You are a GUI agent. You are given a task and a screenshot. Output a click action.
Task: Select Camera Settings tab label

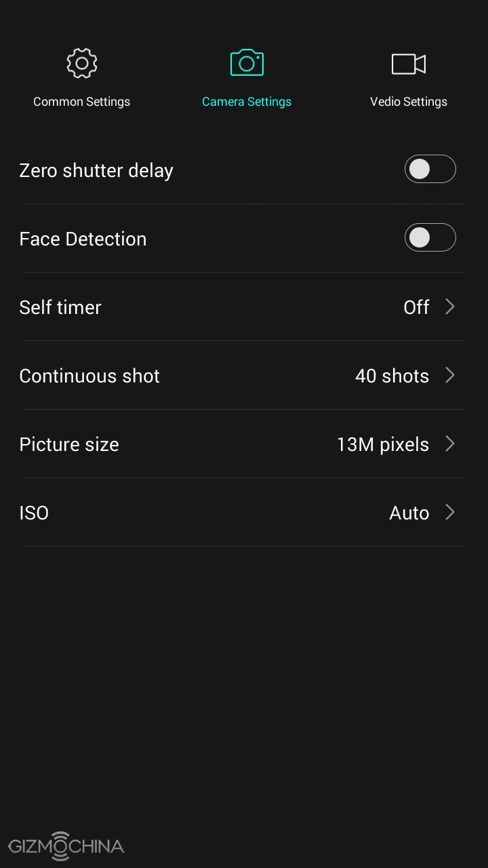point(247,102)
